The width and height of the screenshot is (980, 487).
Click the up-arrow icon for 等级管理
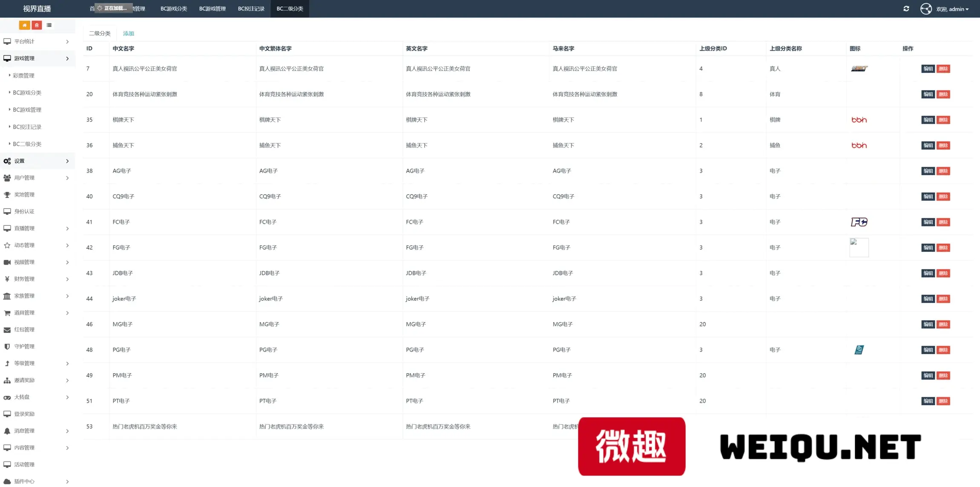(7, 363)
